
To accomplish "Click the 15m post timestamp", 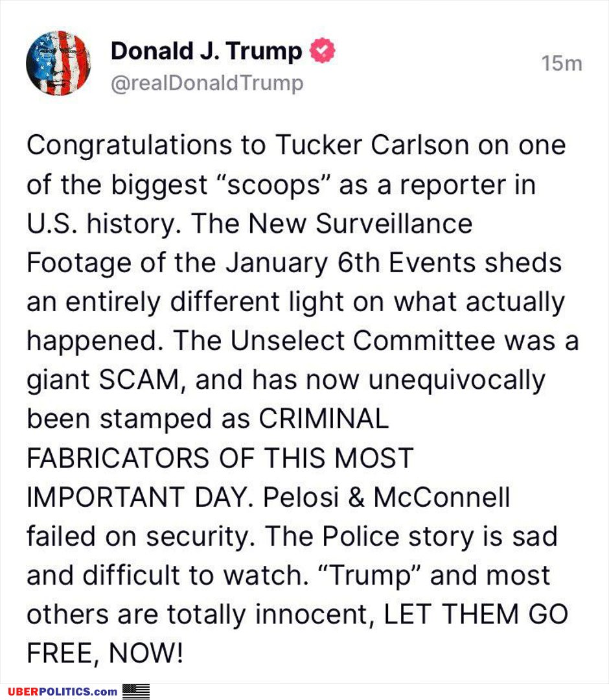I will pyautogui.click(x=562, y=64).
